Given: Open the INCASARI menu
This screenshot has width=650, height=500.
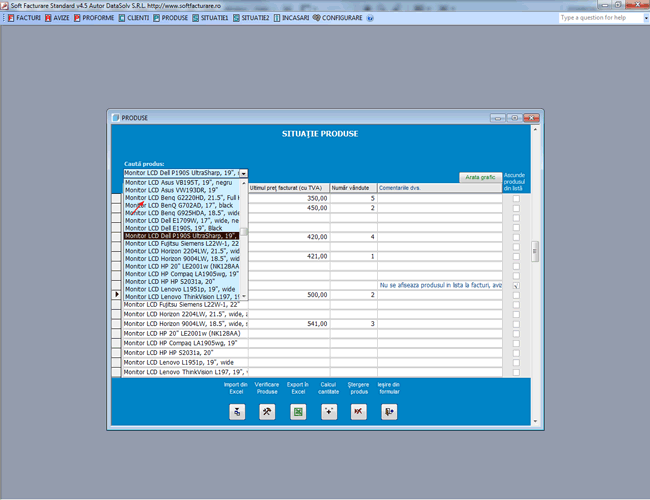Looking at the screenshot, I should (291, 18).
